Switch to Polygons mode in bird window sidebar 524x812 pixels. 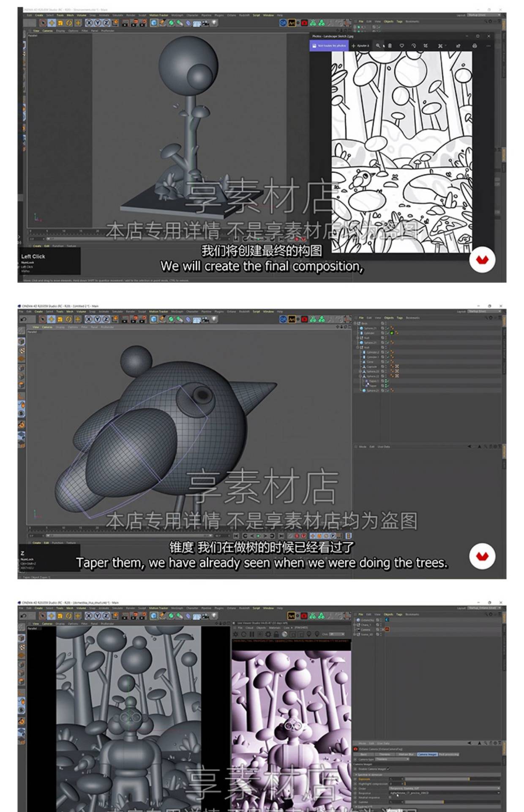pos(21,385)
